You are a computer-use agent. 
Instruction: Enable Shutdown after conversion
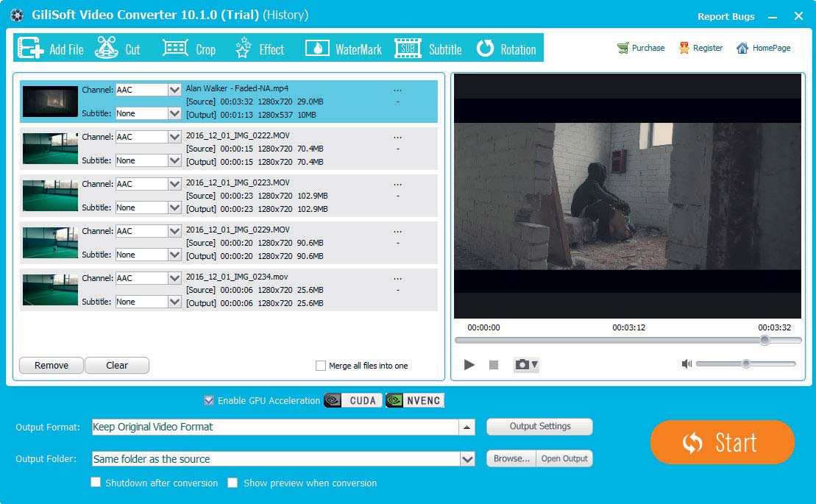pos(96,482)
